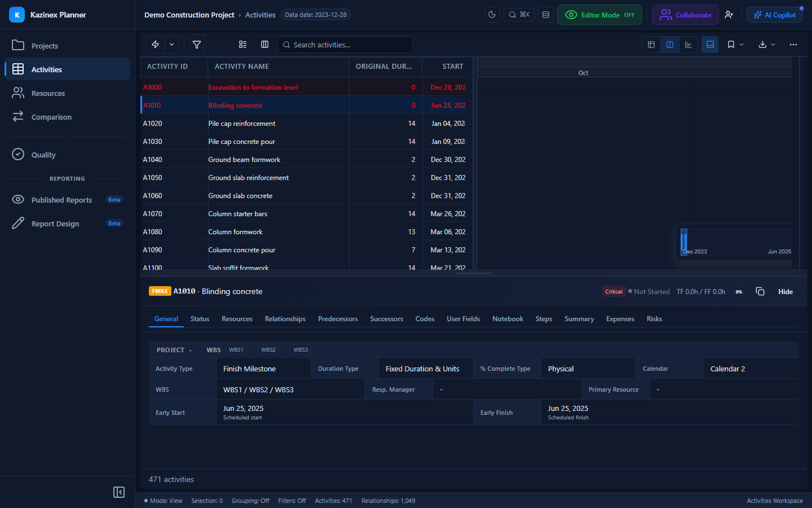Switch to table-only view
The height and width of the screenshot is (508, 812).
(651, 45)
